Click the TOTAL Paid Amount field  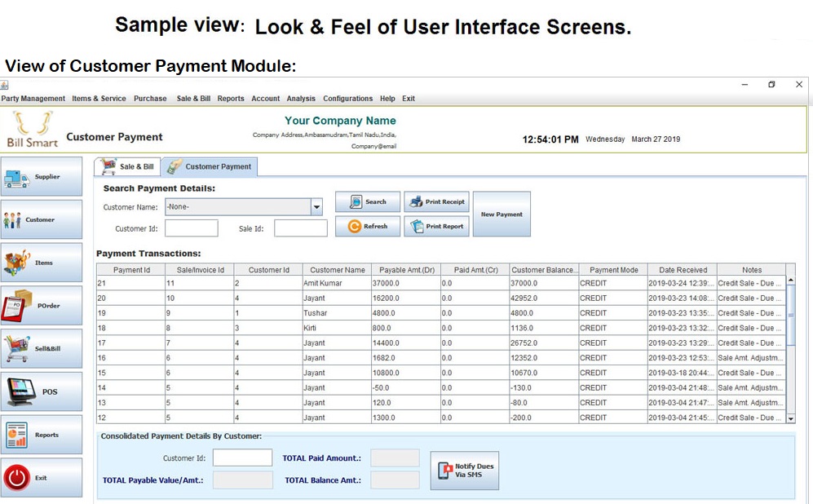395,458
